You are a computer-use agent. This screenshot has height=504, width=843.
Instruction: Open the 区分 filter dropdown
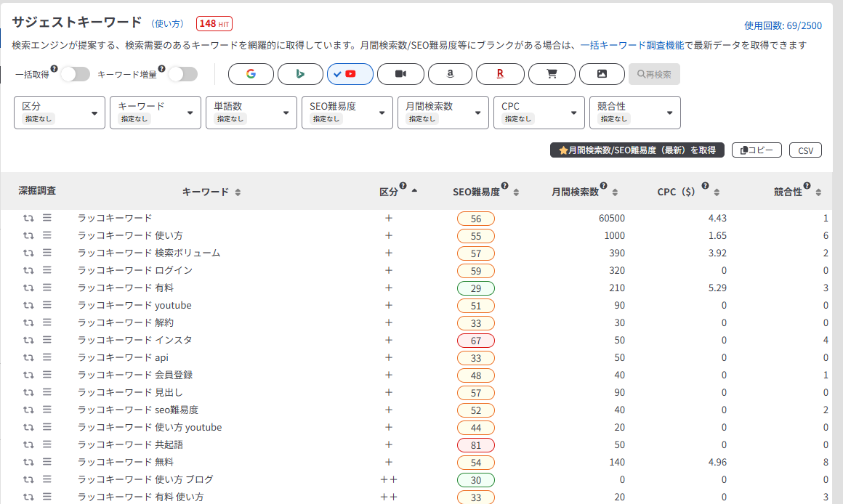pyautogui.click(x=60, y=113)
